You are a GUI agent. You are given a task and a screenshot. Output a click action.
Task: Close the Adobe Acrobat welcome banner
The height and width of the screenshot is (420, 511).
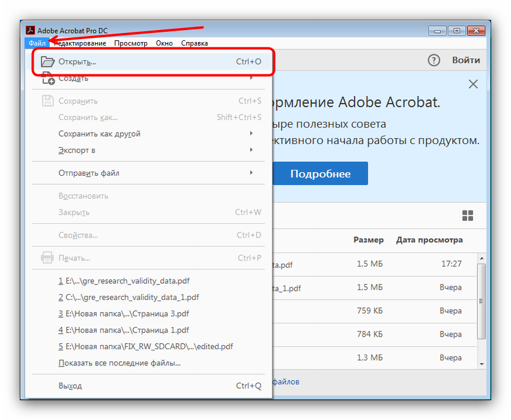473,85
